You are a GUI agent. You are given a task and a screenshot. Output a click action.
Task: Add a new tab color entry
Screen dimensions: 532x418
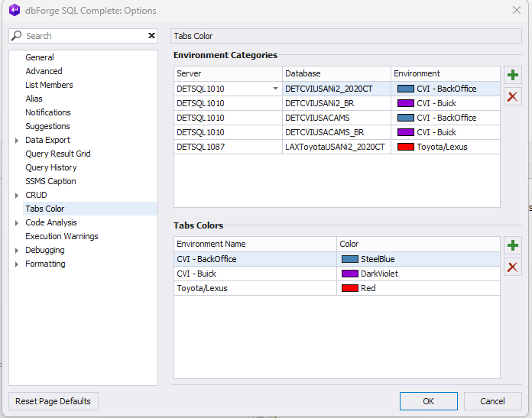point(512,245)
